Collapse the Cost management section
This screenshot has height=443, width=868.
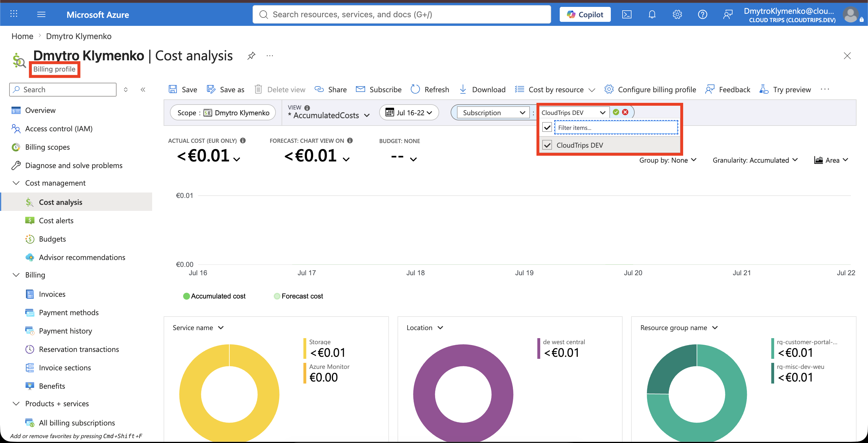pyautogui.click(x=16, y=183)
